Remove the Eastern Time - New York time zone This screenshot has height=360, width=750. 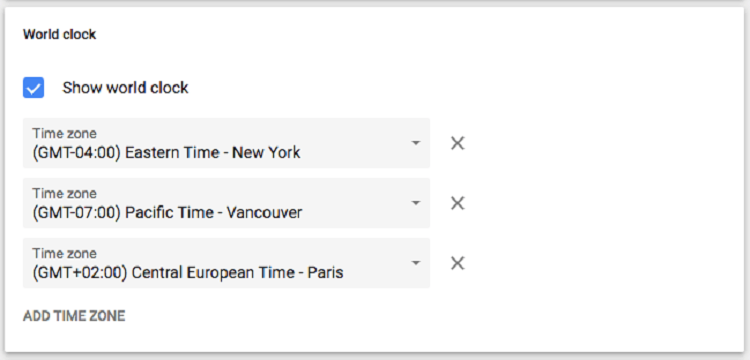tap(458, 143)
